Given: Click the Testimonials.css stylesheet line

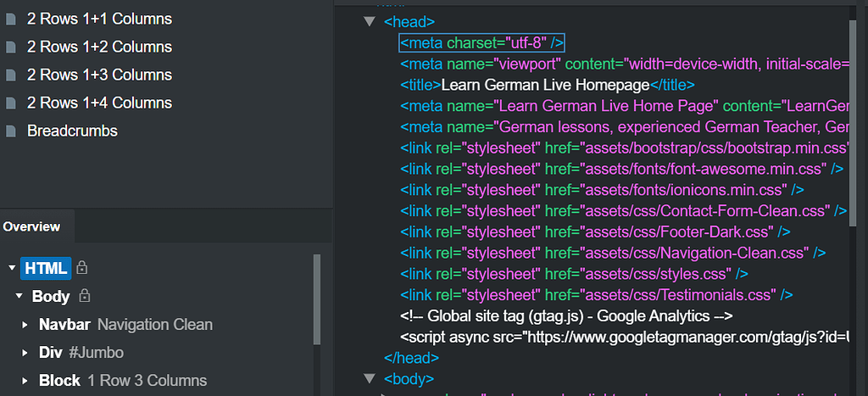Looking at the screenshot, I should coord(597,295).
